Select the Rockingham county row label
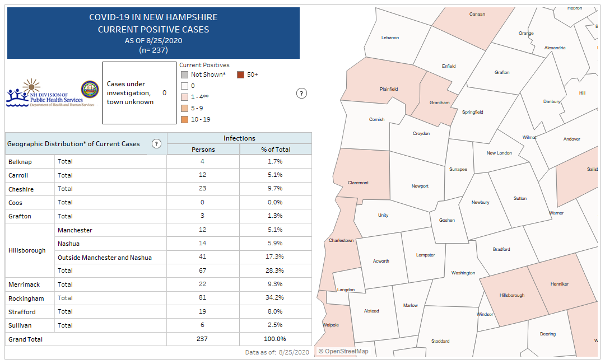The width and height of the screenshot is (605, 364). tap(26, 298)
